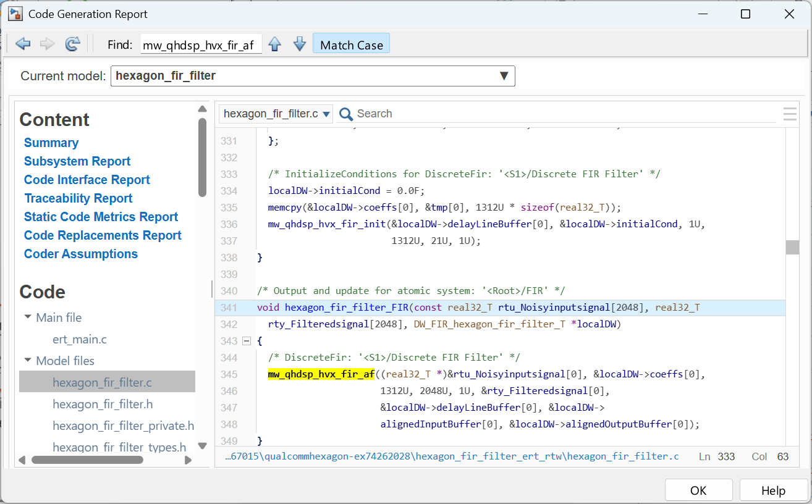Open the hamburger menu in the code pane
Viewport: 812px width, 504px height.
pos(790,114)
